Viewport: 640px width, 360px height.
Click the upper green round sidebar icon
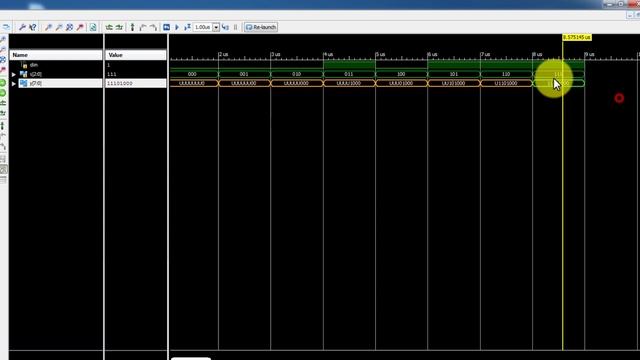[3, 83]
